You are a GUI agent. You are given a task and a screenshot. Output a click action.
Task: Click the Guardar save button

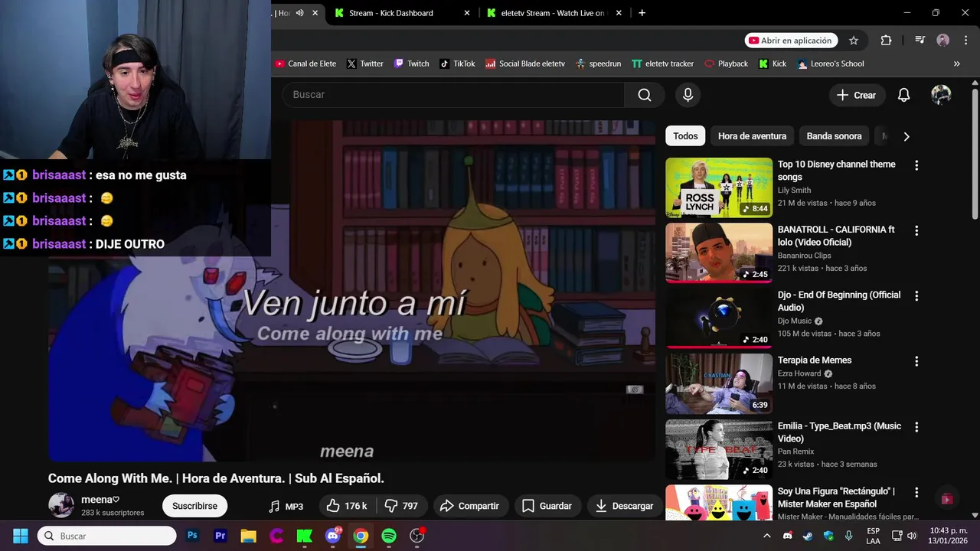[x=547, y=506]
